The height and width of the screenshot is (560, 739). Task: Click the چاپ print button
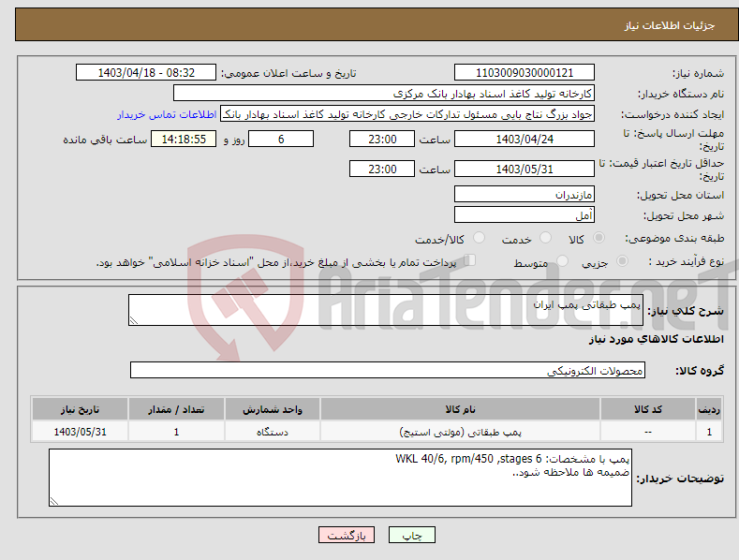[x=412, y=535]
